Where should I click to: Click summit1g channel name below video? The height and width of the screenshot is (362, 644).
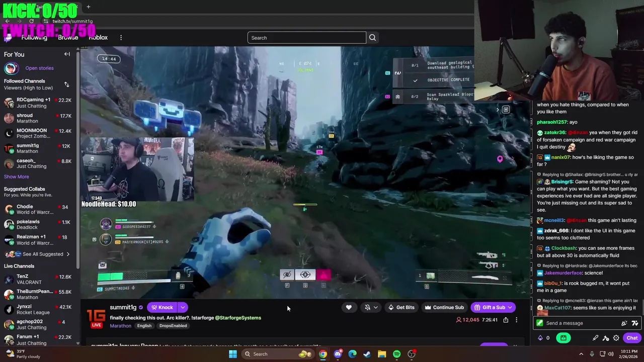point(123,307)
